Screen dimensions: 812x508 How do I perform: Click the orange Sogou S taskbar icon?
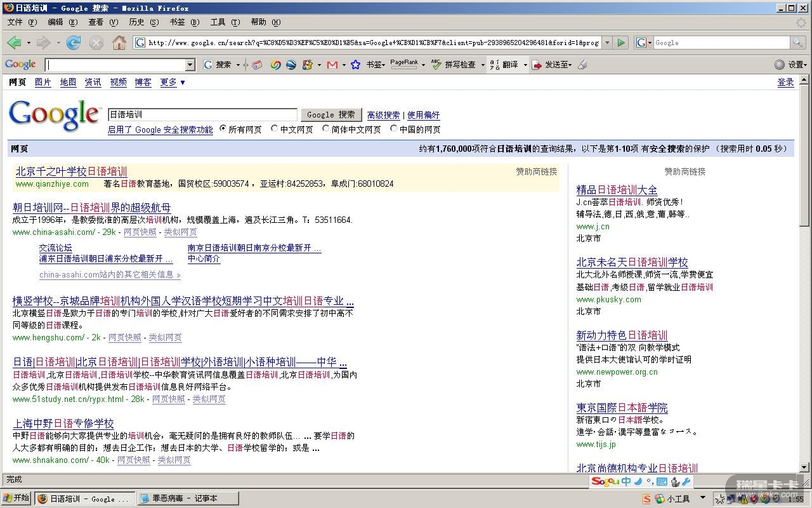(x=647, y=498)
